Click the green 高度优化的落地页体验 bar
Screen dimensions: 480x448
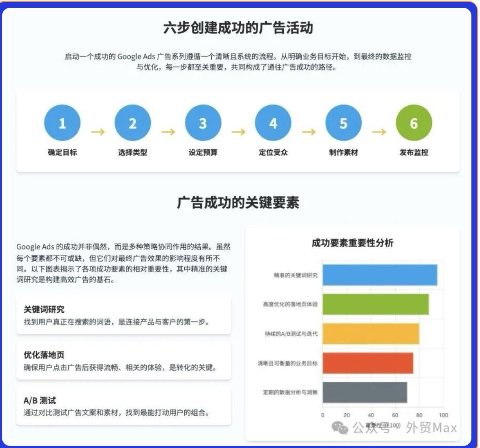click(376, 304)
